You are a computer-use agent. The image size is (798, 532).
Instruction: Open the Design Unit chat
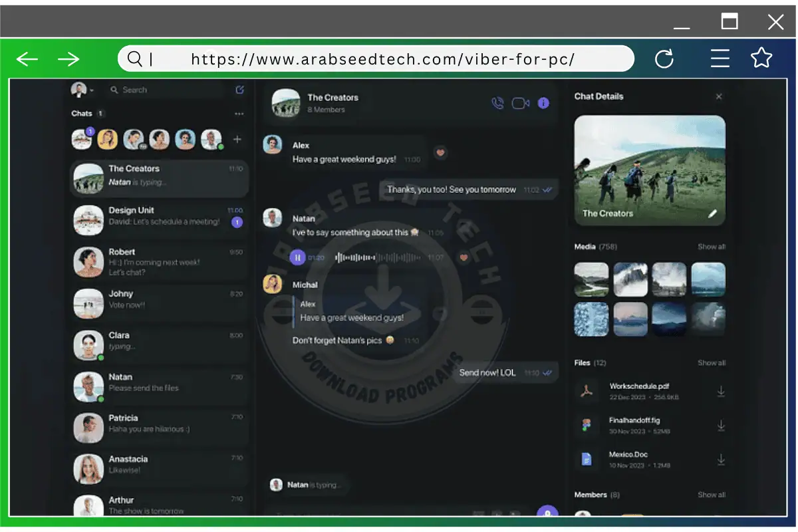pos(158,217)
